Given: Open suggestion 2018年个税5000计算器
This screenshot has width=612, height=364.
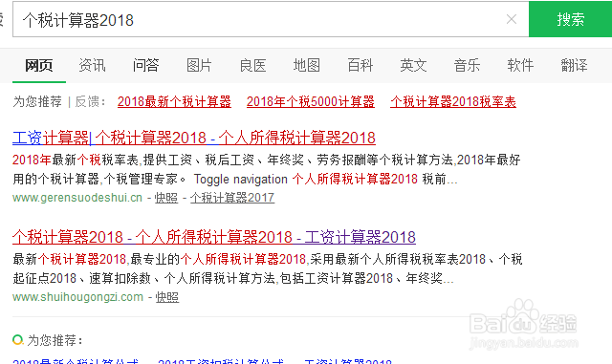Looking at the screenshot, I should coord(310,102).
